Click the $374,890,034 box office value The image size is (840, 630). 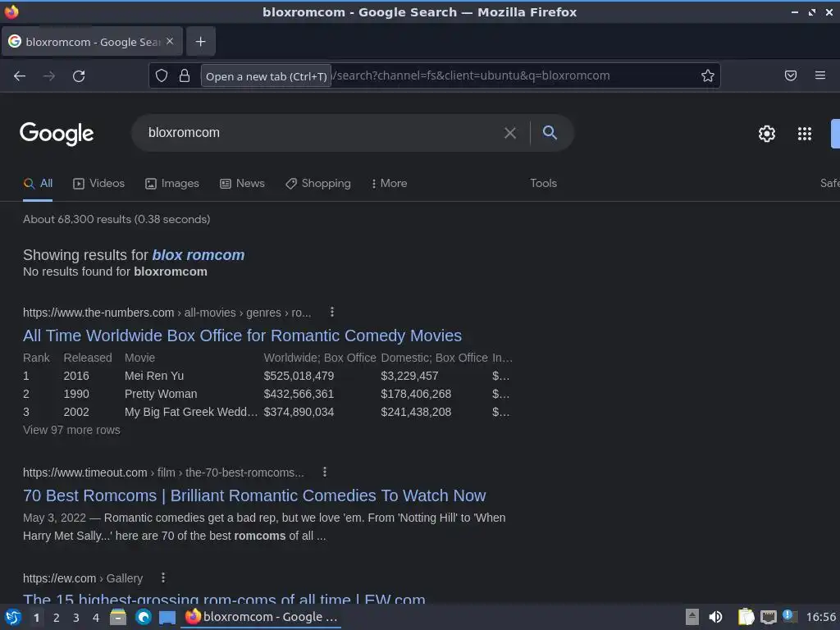tap(299, 412)
